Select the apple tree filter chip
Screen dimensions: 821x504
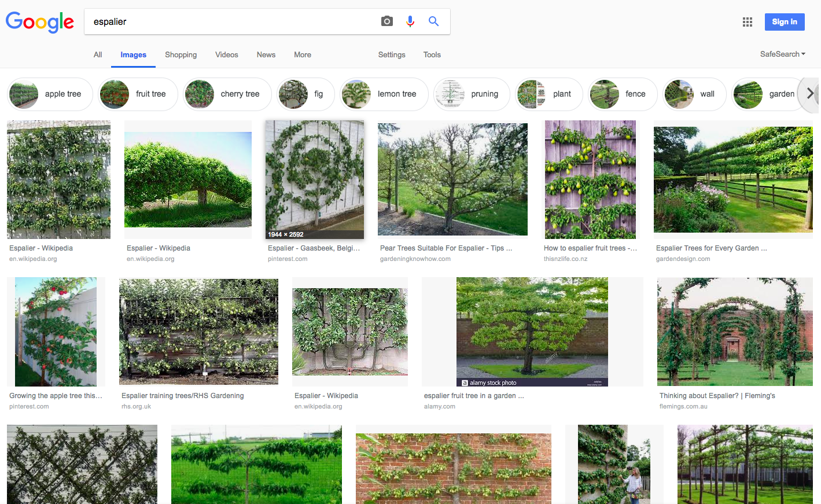(x=50, y=94)
